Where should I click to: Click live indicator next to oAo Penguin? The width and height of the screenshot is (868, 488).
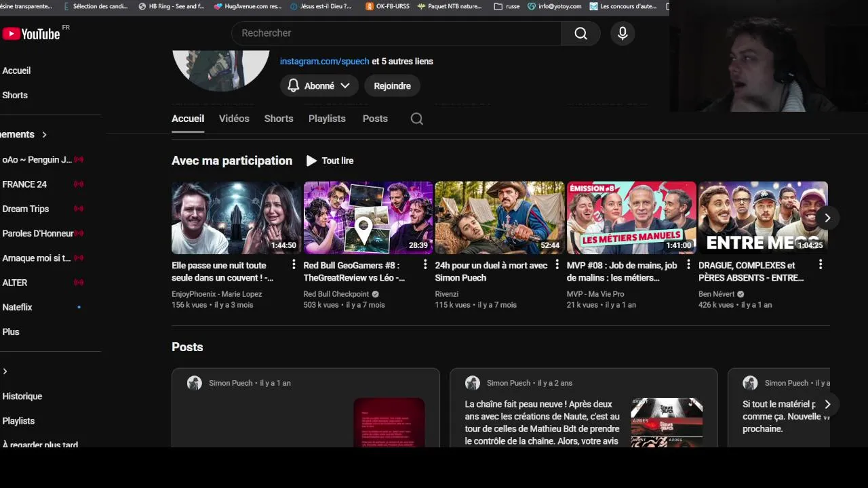(79, 160)
